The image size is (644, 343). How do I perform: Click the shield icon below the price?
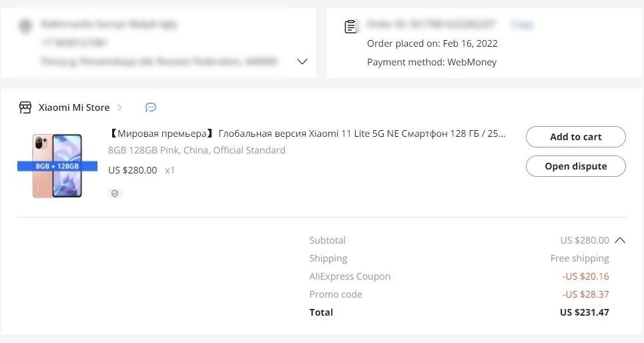click(115, 193)
